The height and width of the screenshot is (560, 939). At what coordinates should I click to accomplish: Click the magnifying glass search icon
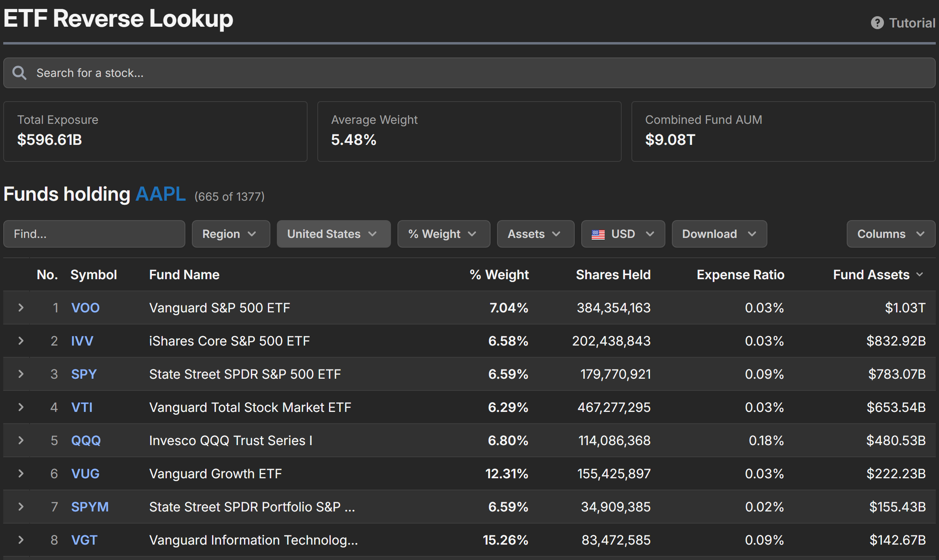pos(19,73)
